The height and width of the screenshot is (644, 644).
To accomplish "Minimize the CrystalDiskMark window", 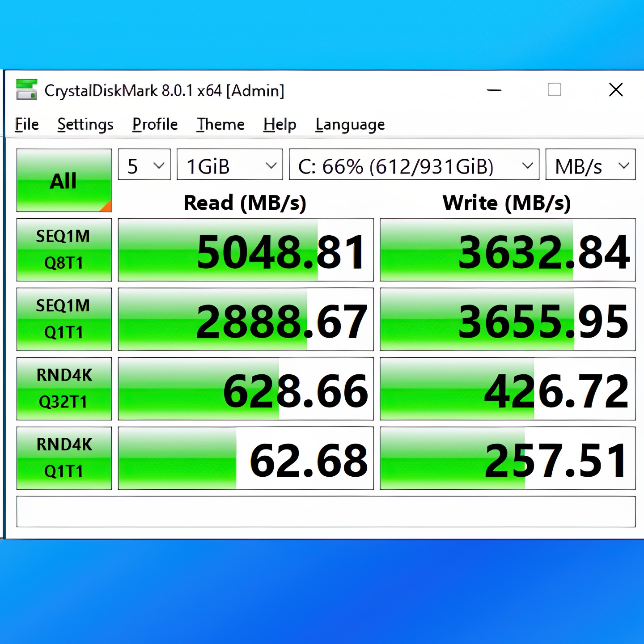I will [x=494, y=90].
